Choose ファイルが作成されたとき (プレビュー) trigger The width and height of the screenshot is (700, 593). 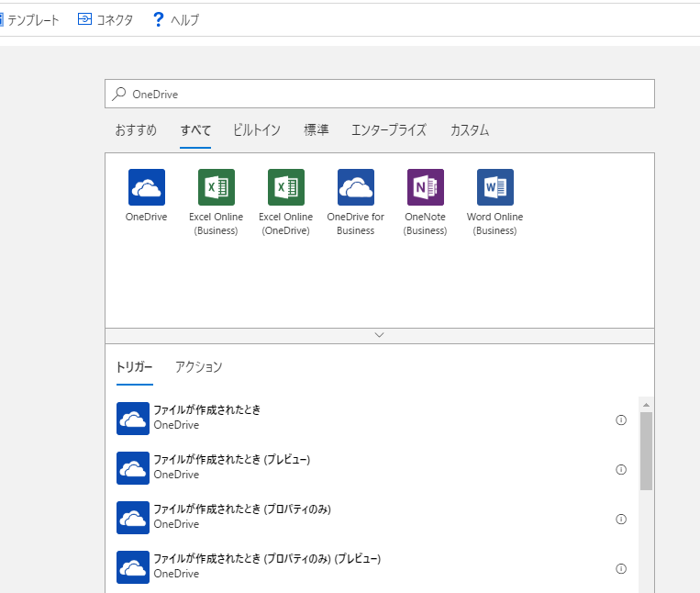[371, 468]
